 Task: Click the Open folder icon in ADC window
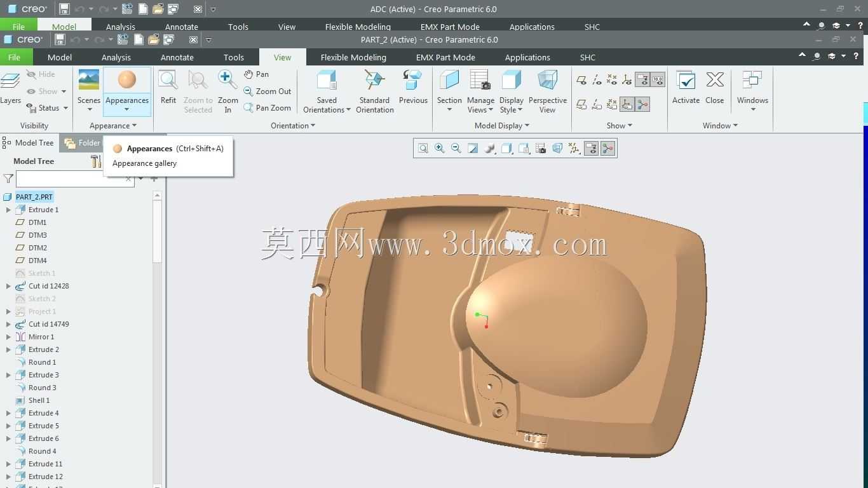(x=158, y=9)
